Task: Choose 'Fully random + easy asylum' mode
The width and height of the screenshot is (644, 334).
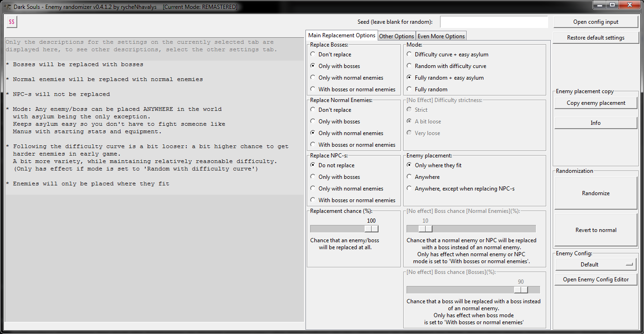Action: (445, 78)
